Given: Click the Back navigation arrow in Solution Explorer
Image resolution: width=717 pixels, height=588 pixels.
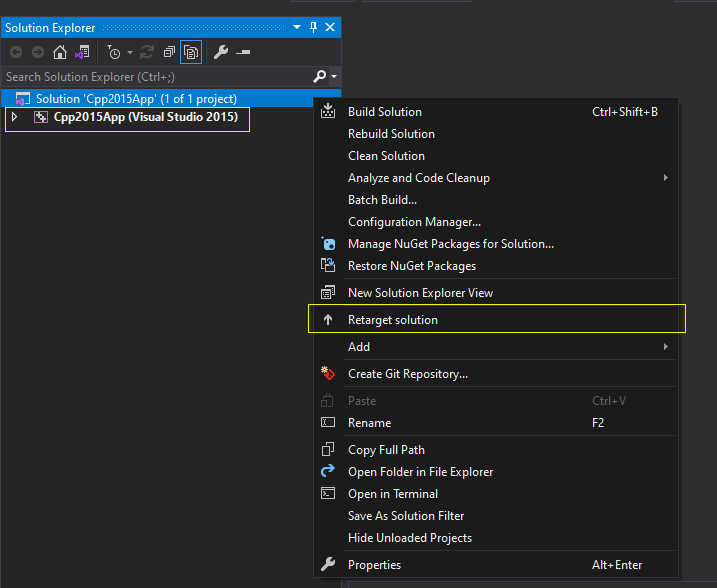Looking at the screenshot, I should click(x=16, y=52).
